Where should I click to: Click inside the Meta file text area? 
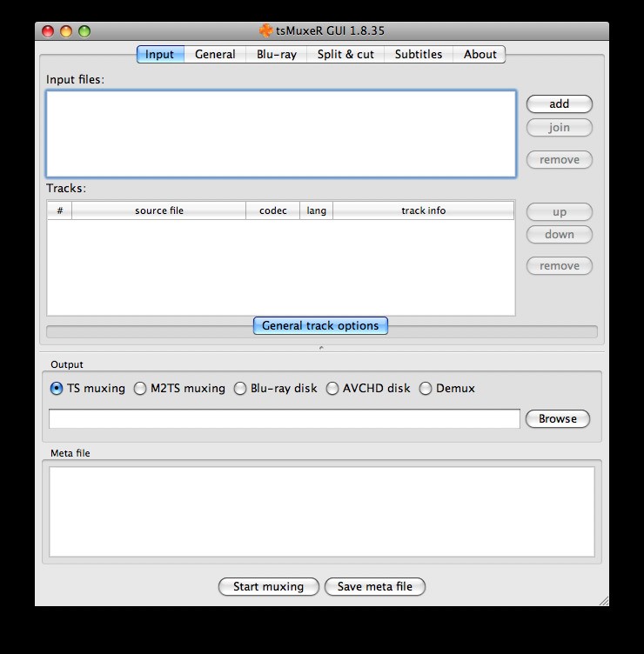point(322,511)
